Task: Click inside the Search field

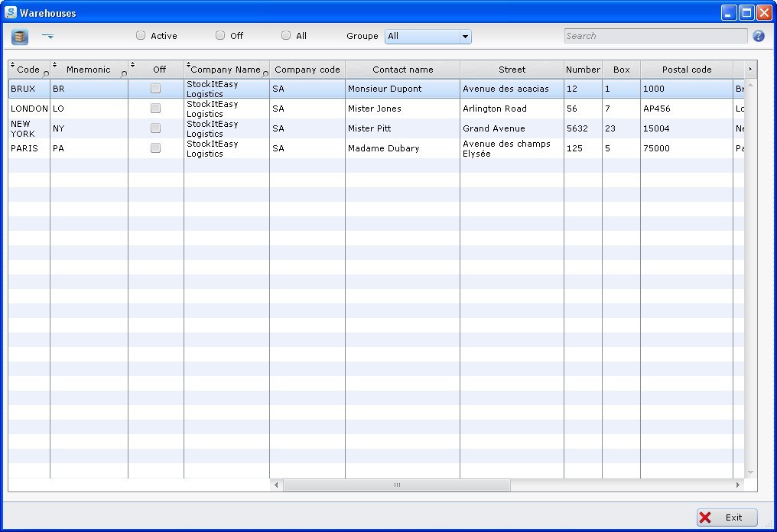Action: point(655,35)
